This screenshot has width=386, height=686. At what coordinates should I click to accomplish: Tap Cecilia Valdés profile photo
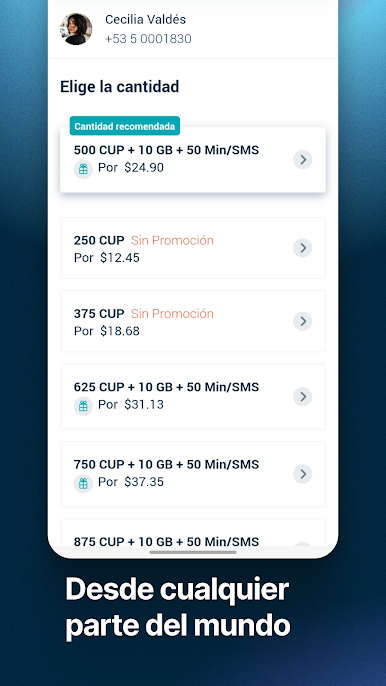click(76, 29)
